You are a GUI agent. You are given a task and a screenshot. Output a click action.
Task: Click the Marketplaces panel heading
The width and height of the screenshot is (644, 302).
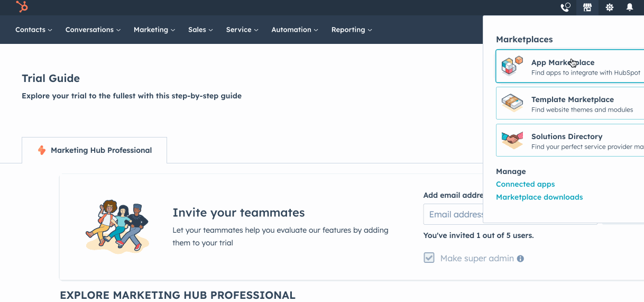[525, 39]
